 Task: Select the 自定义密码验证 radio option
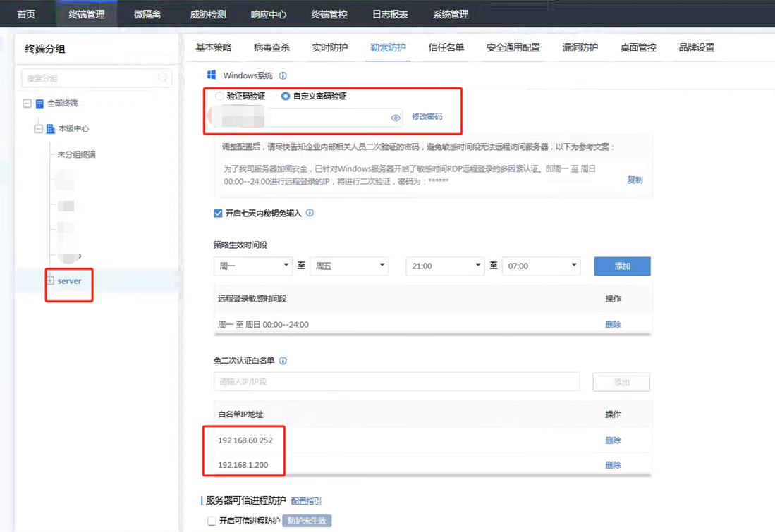coord(286,96)
